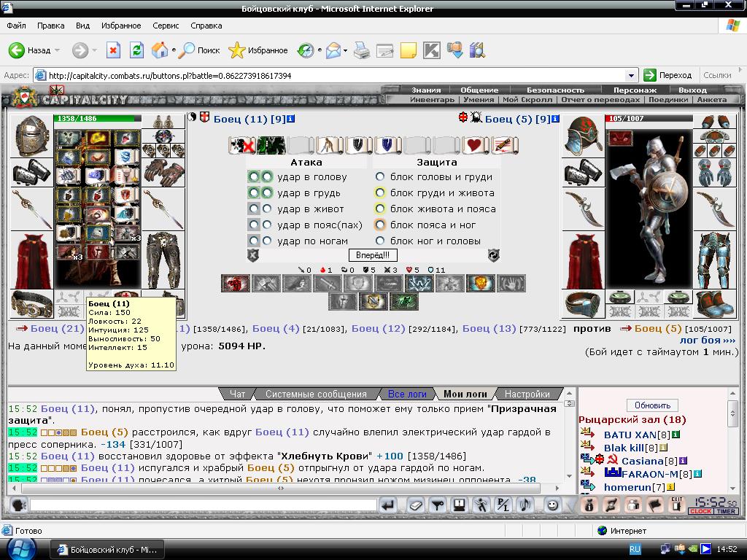
Task: Select second attack radio for удар в пояс(пах)
Action: point(267,225)
